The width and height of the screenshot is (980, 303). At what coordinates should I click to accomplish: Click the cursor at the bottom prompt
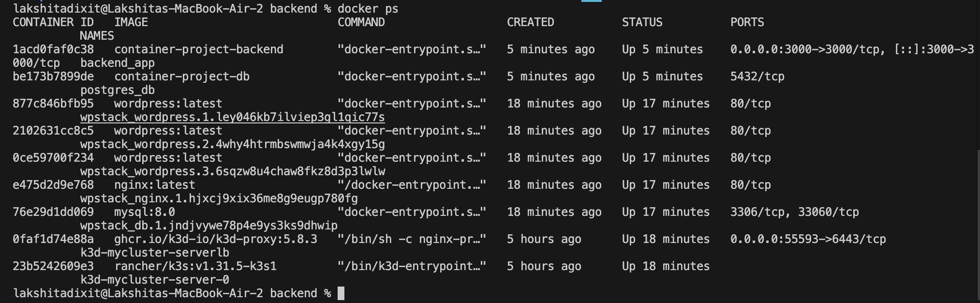pyautogui.click(x=341, y=293)
